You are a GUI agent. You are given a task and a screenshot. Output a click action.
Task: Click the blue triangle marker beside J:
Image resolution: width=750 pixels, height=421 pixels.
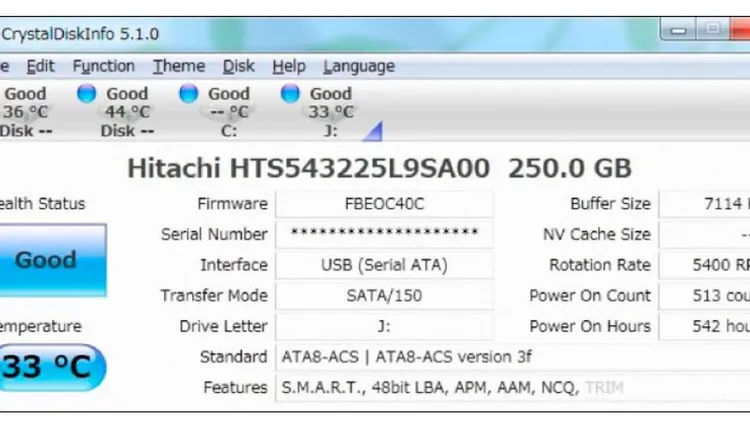tap(373, 132)
